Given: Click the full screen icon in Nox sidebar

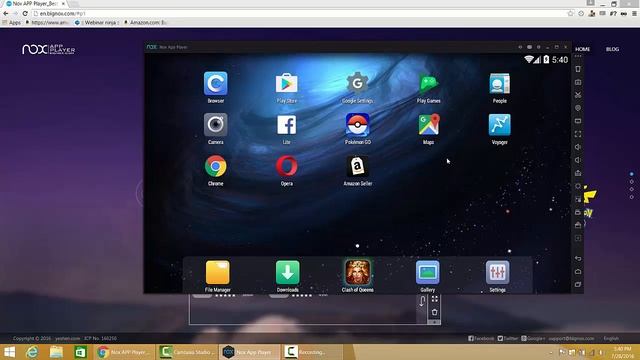Looking at the screenshot, I should 578,134.
